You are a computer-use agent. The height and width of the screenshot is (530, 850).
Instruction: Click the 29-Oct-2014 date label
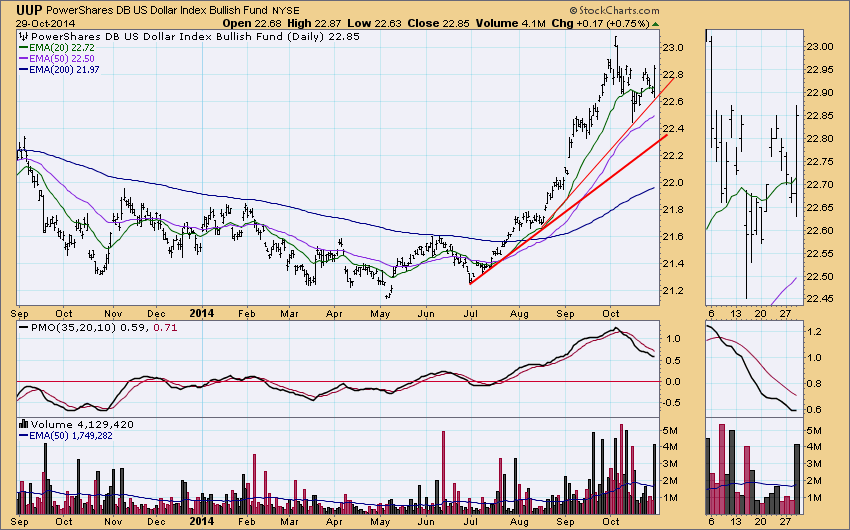tap(39, 24)
